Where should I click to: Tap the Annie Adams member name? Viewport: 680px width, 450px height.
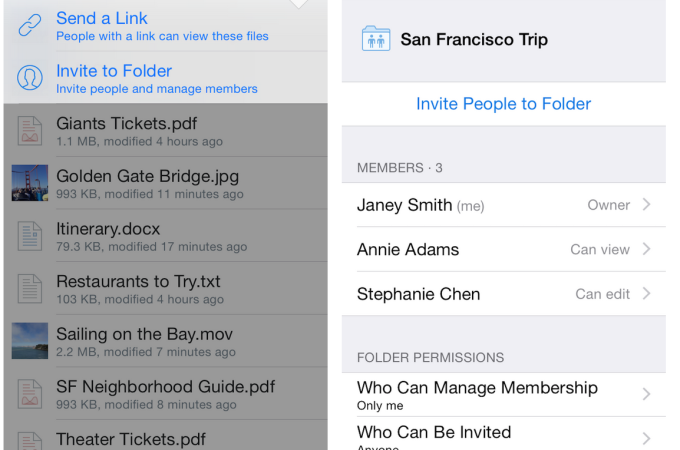(408, 249)
